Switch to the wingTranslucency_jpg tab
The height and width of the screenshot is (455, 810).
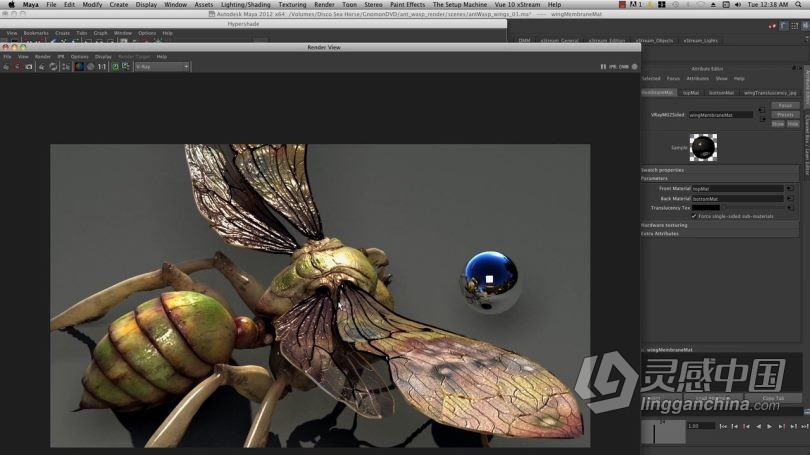(770, 93)
